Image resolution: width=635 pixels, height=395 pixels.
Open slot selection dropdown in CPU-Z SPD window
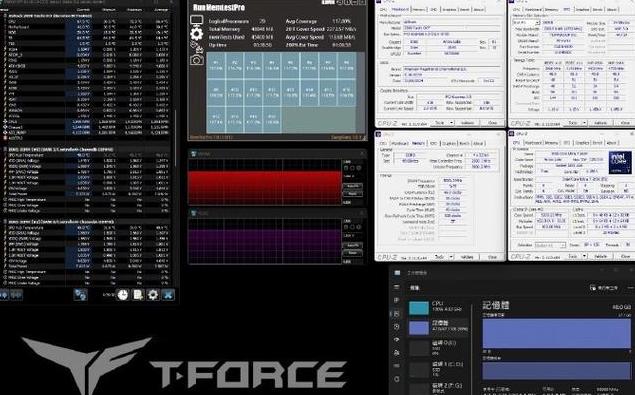[x=526, y=23]
